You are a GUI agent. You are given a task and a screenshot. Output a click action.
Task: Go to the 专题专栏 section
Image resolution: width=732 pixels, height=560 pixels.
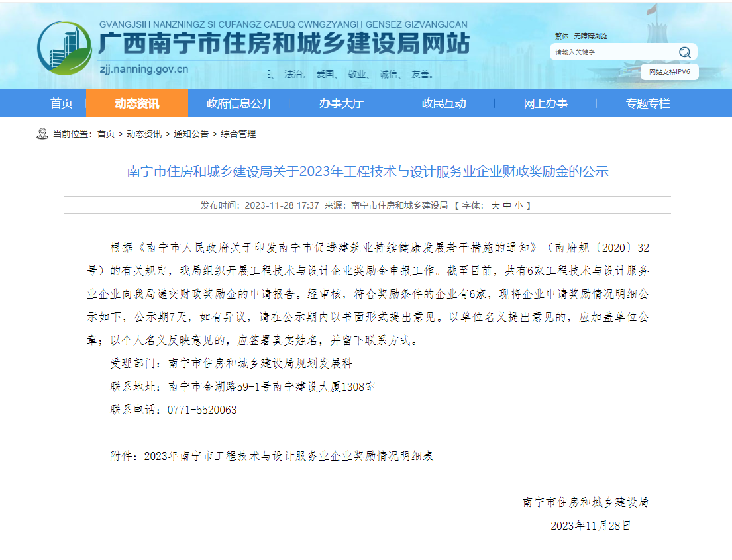pos(647,103)
